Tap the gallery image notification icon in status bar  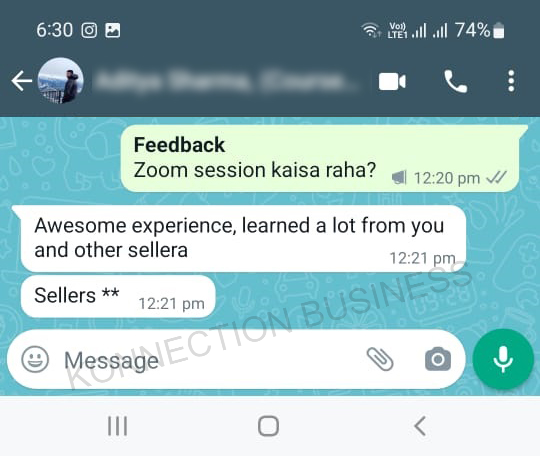(113, 30)
